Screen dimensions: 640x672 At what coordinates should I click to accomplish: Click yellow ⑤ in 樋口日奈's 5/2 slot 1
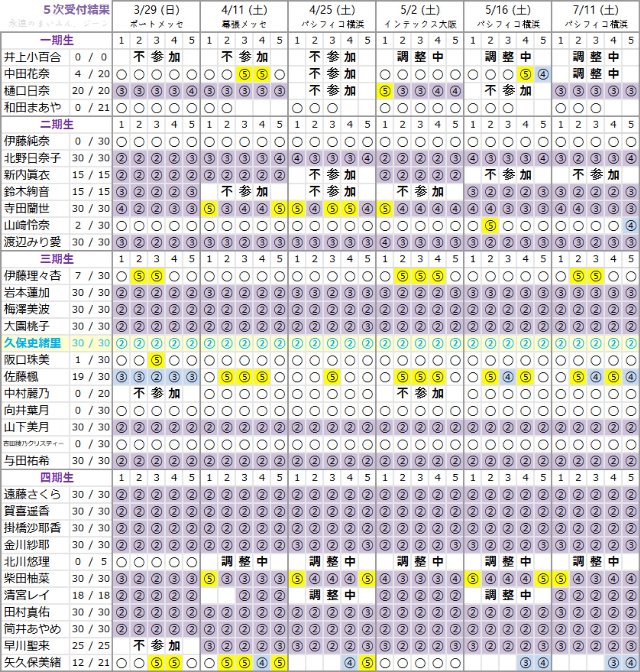click(385, 91)
